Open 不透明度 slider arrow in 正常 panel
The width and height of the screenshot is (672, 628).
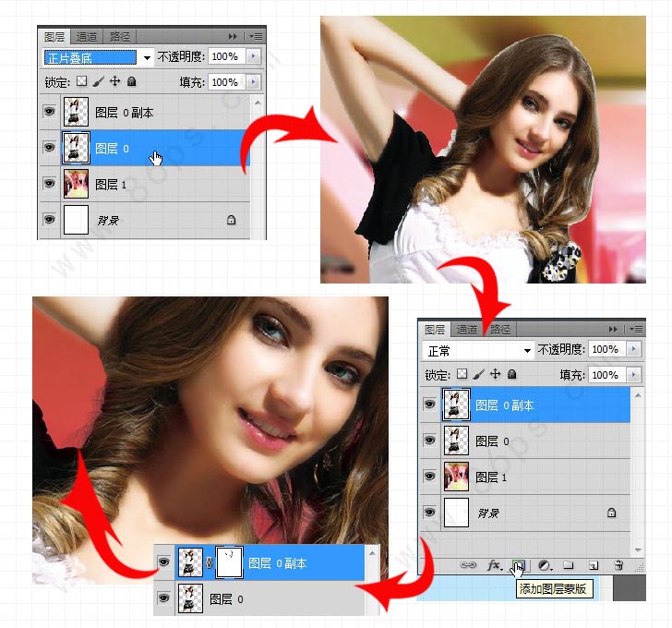coord(633,349)
